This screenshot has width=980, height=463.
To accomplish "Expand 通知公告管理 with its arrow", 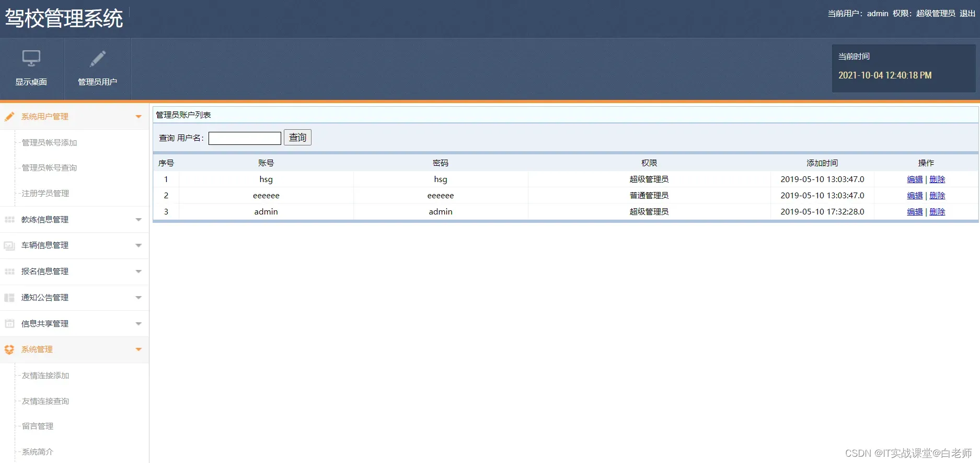I will (x=139, y=298).
